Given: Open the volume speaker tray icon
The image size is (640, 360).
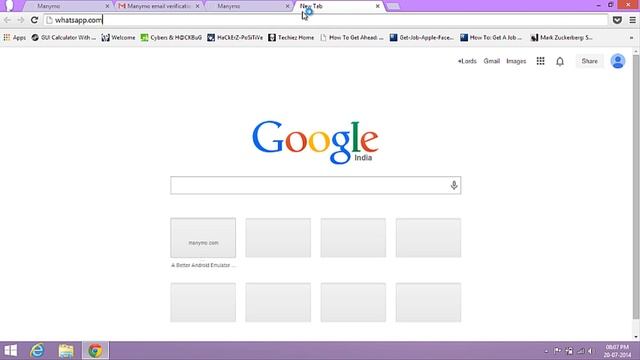Looking at the screenshot, I should (591, 351).
